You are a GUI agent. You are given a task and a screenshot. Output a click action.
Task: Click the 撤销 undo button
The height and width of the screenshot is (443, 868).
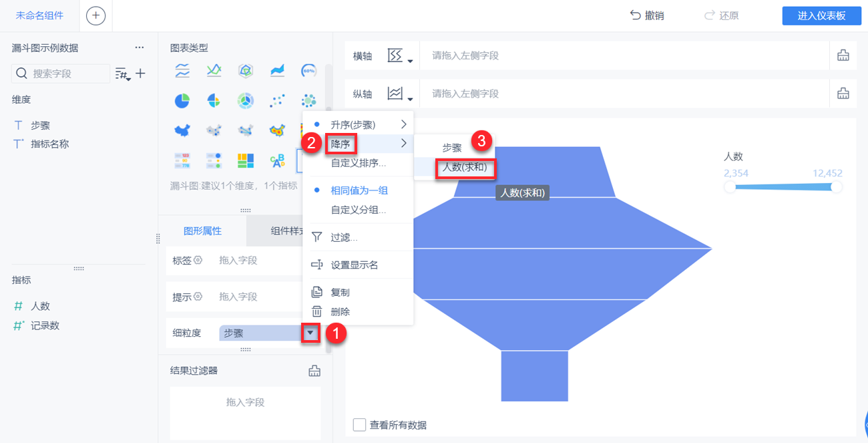(646, 15)
